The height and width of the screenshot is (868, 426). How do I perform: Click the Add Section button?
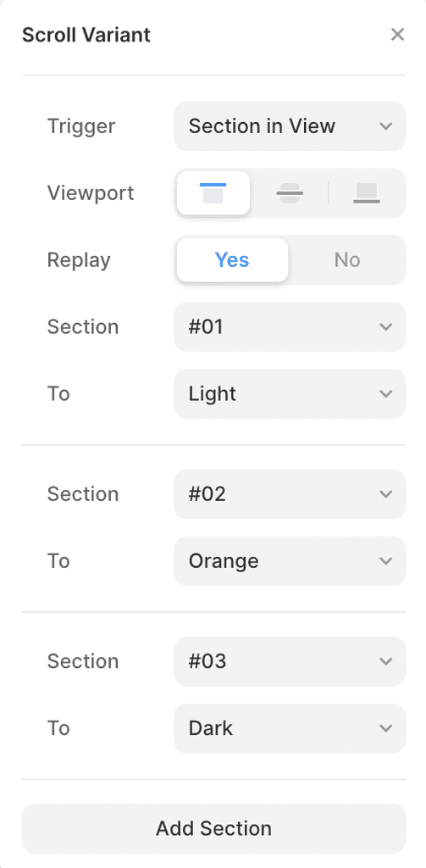coord(213,828)
